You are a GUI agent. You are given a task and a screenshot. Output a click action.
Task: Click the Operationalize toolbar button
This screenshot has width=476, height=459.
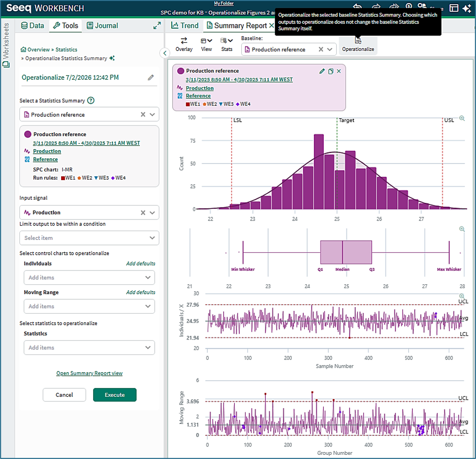pyautogui.click(x=358, y=45)
